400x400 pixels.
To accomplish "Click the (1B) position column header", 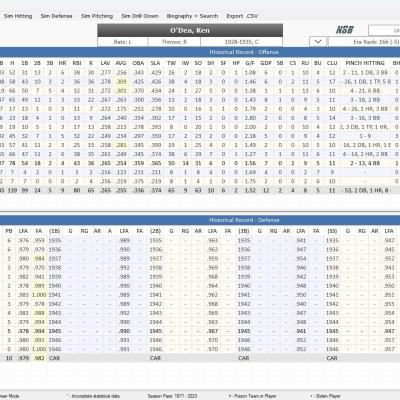I will 55,231.
